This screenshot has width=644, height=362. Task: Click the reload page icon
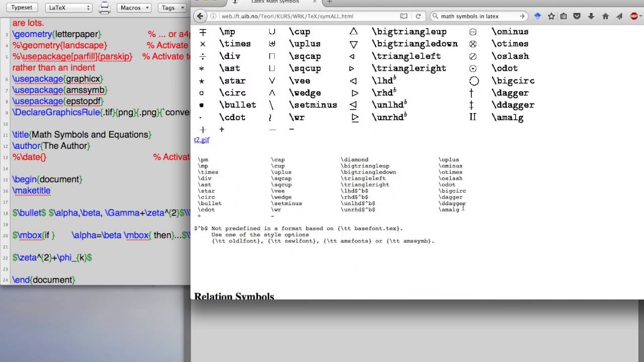coord(418,16)
